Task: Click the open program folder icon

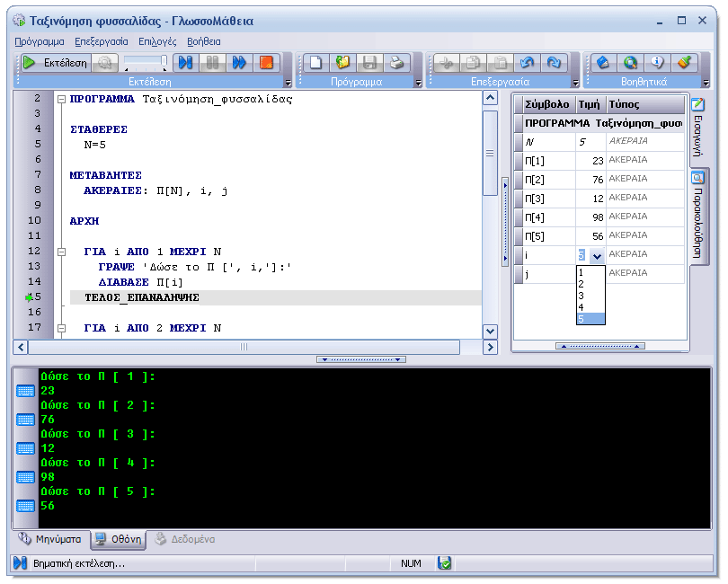Action: point(342,63)
